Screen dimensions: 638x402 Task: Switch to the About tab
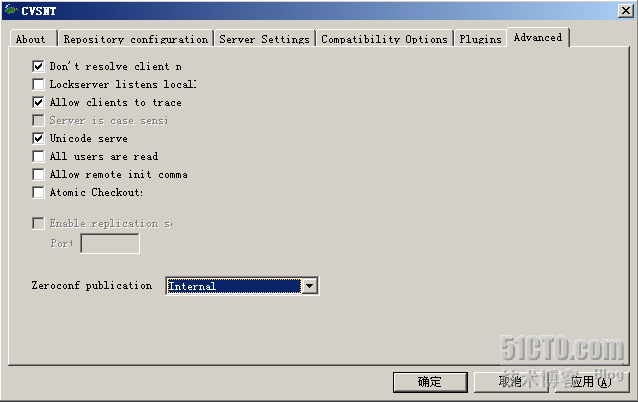31,39
